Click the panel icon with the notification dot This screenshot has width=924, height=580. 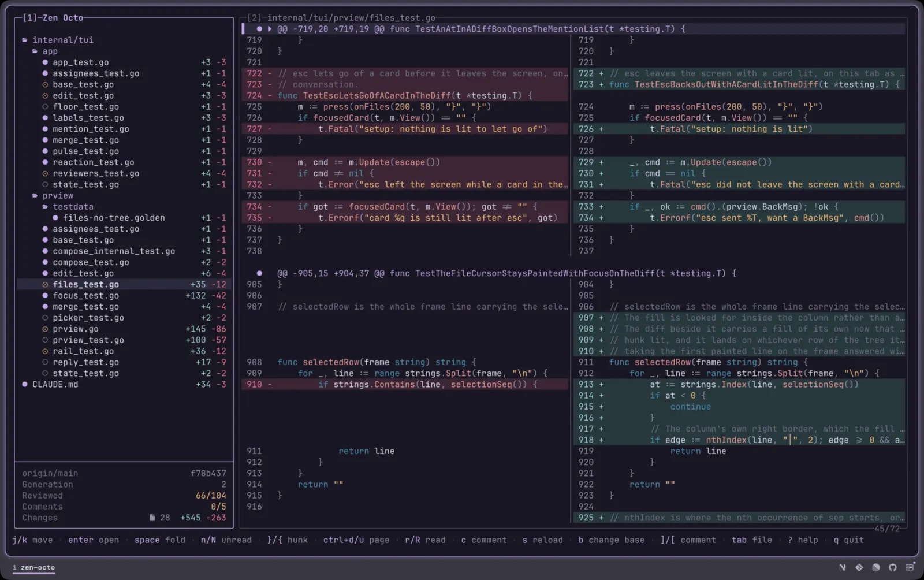tap(910, 567)
